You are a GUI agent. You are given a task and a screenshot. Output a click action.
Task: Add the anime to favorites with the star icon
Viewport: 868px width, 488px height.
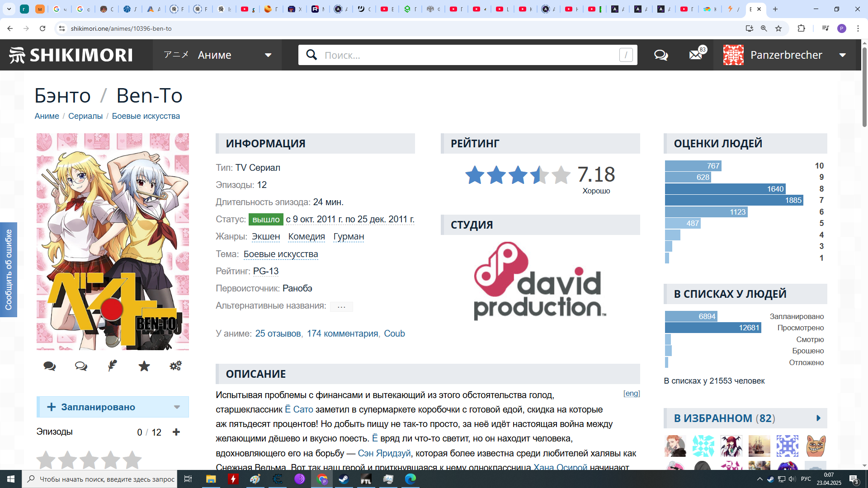[144, 366]
